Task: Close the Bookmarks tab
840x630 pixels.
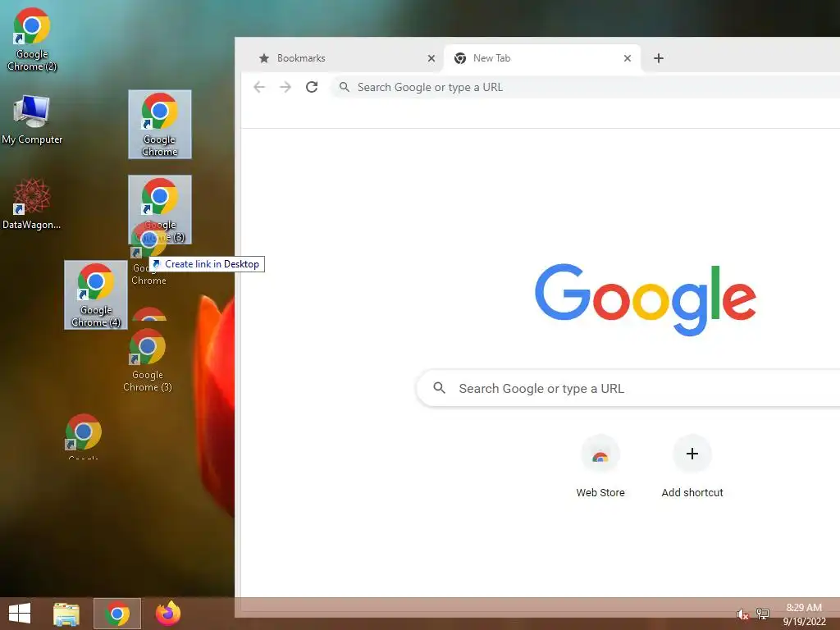Action: point(431,58)
